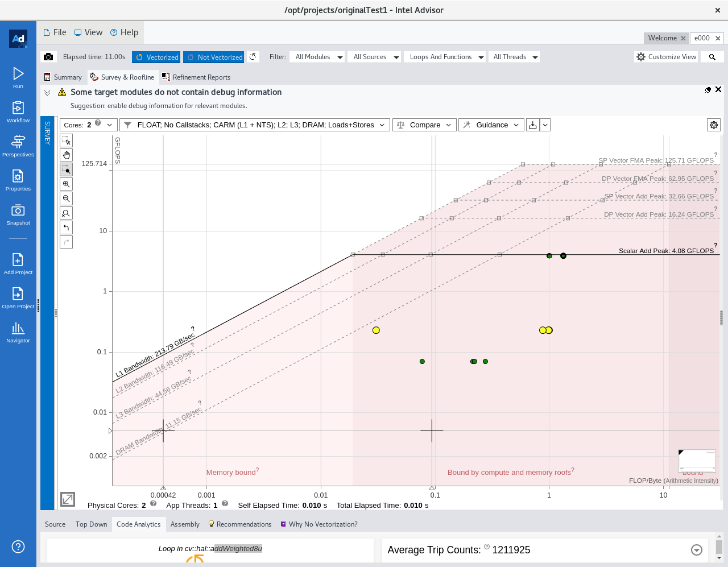Open the Run panel in the sidebar
This screenshot has width=728, height=567.
point(18,77)
